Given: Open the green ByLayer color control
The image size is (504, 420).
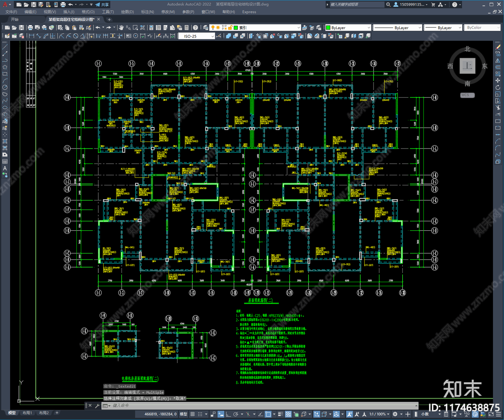Looking at the screenshot, I should click(x=348, y=28).
